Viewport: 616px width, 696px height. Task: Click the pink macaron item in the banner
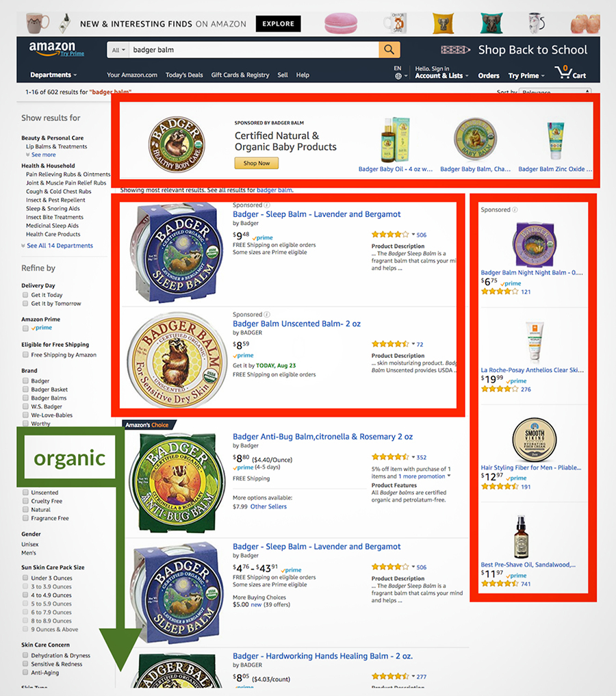(x=341, y=23)
